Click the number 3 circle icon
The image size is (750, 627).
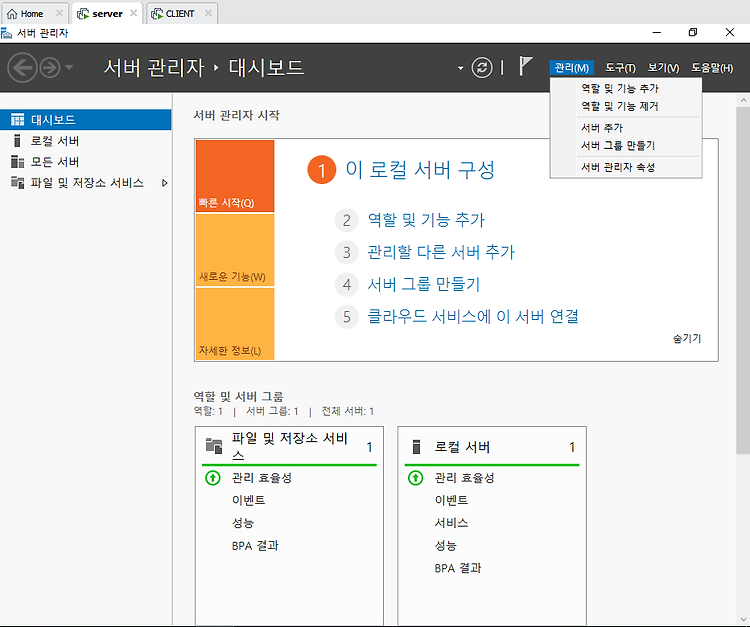pos(347,253)
